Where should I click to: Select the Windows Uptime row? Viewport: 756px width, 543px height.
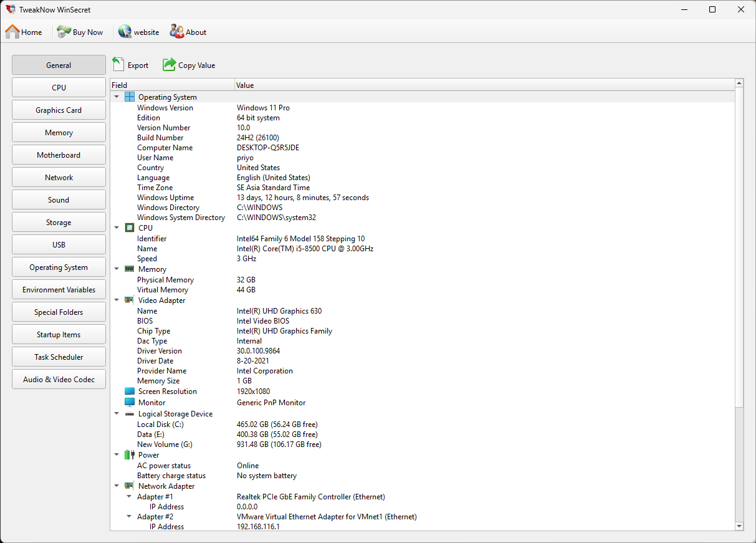[423, 198]
